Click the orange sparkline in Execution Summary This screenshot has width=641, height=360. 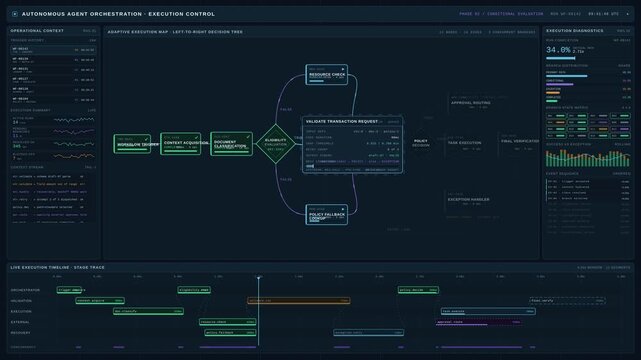74,156
